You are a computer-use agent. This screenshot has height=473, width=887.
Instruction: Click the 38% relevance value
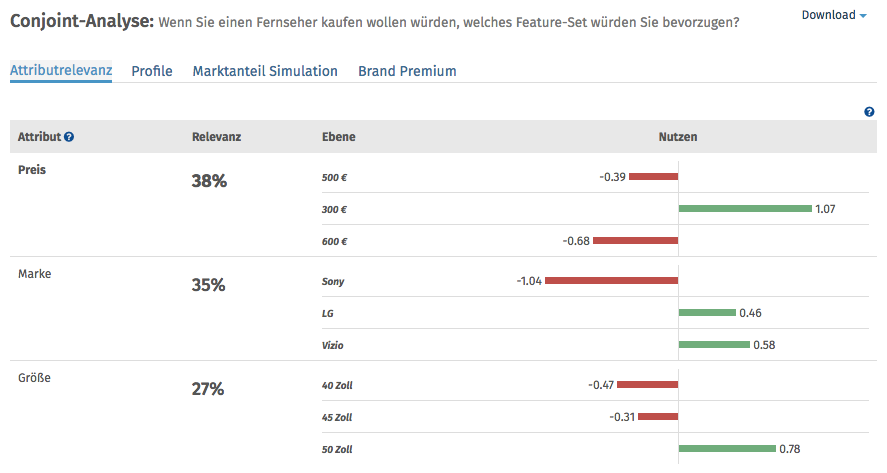point(209,181)
